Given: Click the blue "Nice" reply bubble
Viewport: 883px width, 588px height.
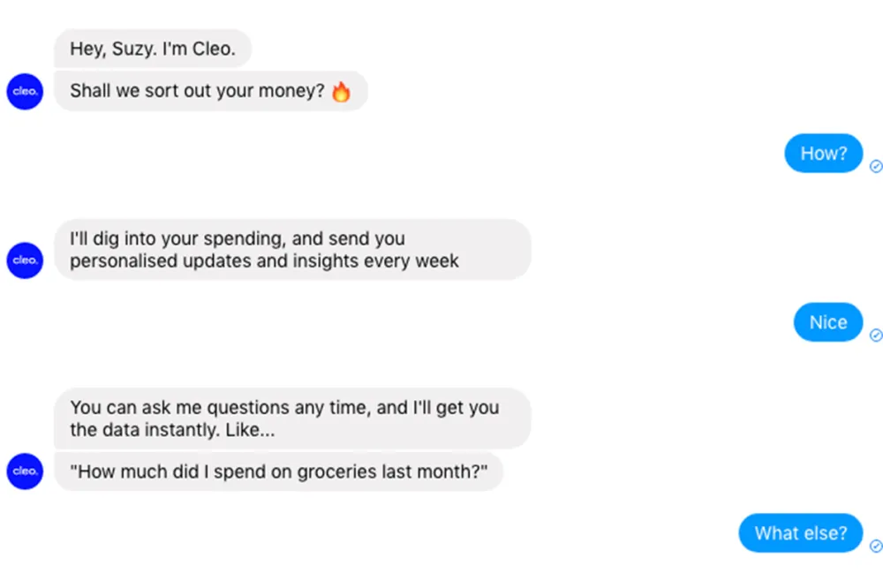Looking at the screenshot, I should tap(827, 323).
